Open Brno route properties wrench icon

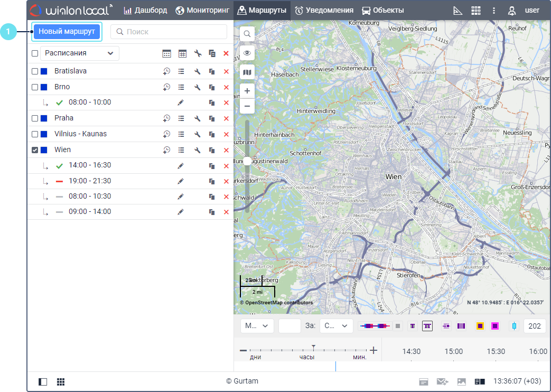(198, 87)
